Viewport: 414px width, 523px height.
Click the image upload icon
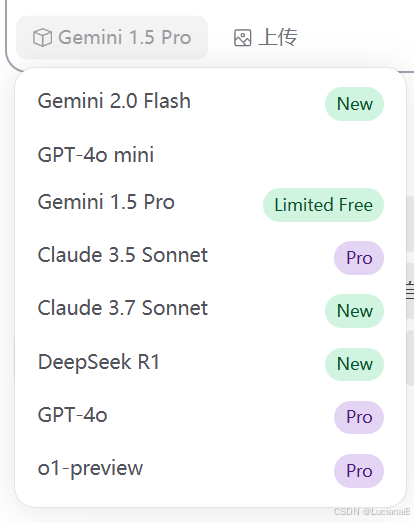tap(243, 38)
